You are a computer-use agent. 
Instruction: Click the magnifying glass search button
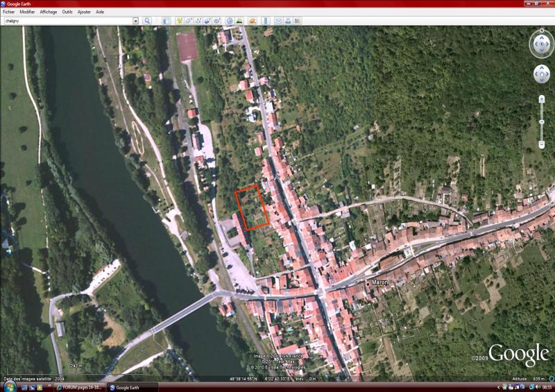pos(147,21)
